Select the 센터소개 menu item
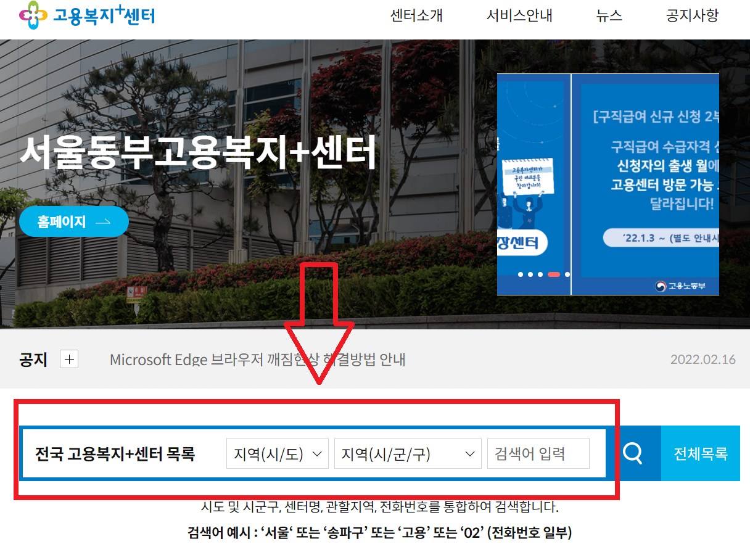Viewport: 750px width, 560px height. click(416, 16)
